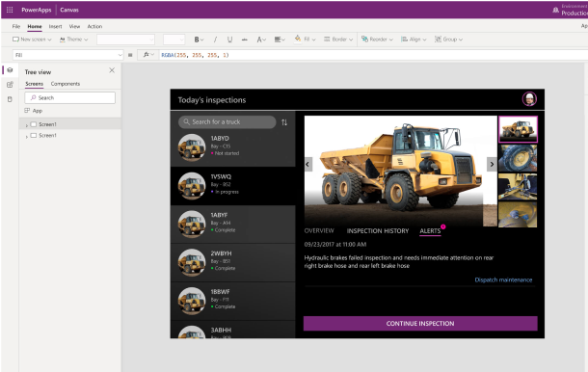Expand the second Screen1 tree node

[26, 136]
